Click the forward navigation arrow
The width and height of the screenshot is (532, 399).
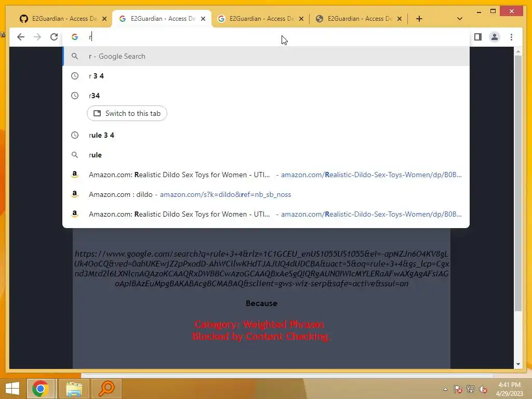[x=37, y=37]
